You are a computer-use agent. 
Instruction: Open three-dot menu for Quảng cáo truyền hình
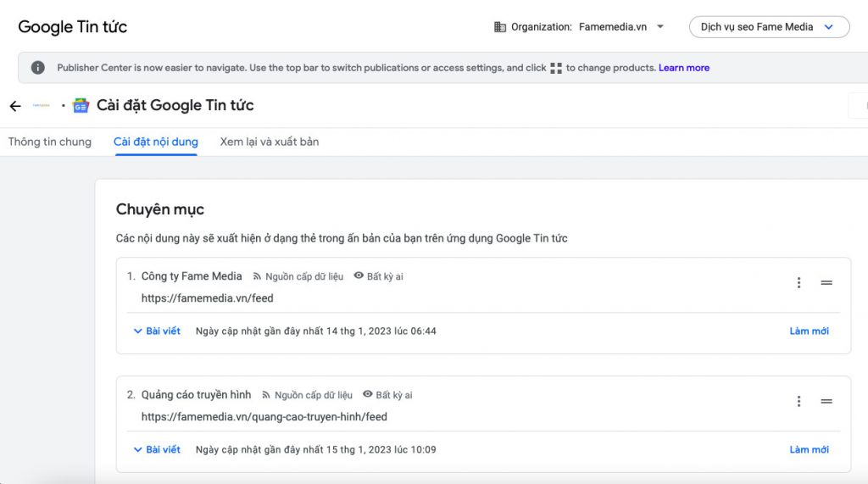coord(798,402)
